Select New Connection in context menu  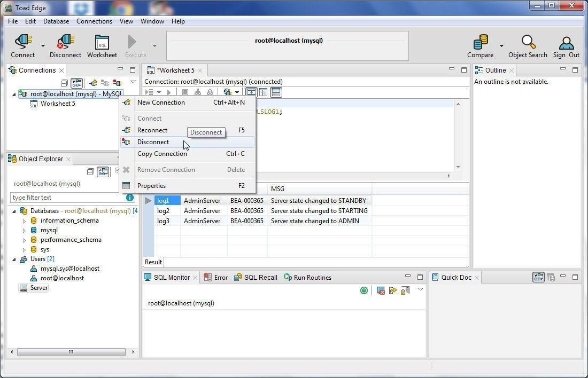pos(187,103)
